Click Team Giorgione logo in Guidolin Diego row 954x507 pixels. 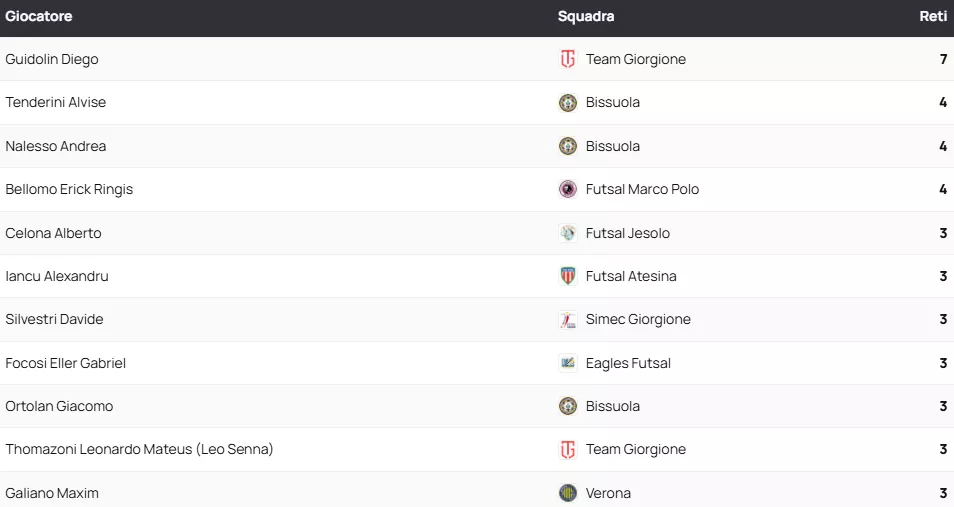(x=568, y=59)
